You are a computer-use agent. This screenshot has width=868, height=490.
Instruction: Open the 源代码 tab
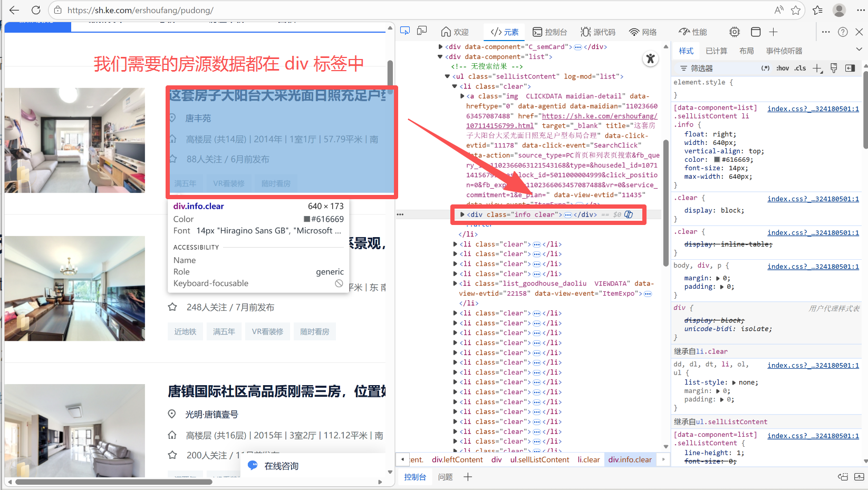coord(598,32)
